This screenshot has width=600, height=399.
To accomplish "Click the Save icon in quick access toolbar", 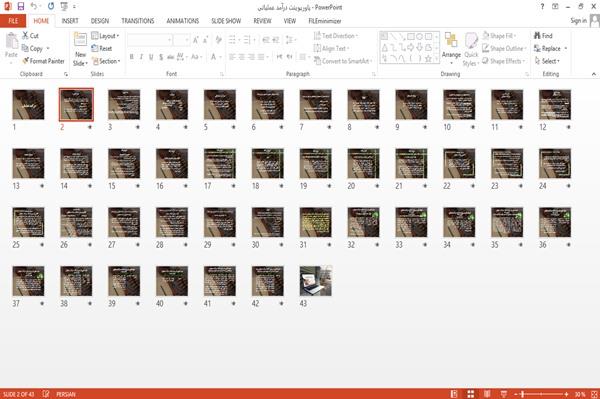I will (x=21, y=6).
